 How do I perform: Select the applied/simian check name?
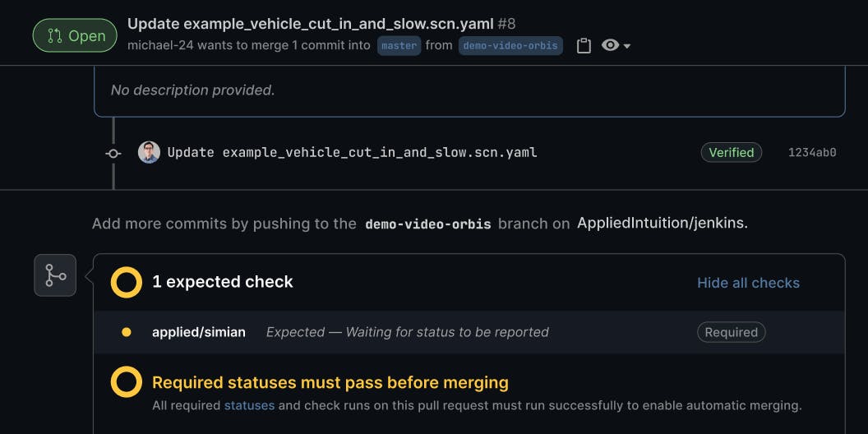[x=198, y=332]
